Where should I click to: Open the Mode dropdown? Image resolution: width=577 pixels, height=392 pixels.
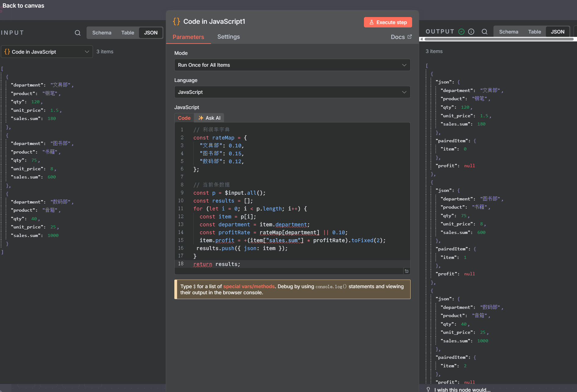292,65
